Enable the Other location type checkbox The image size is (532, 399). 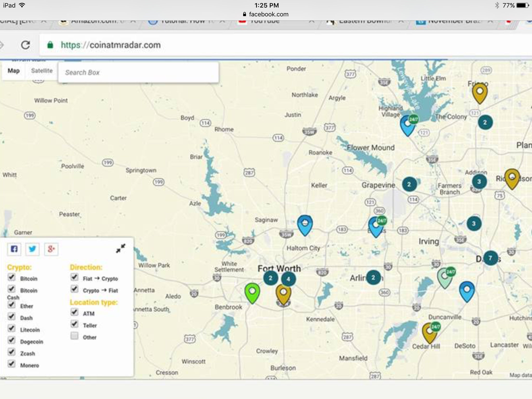pyautogui.click(x=75, y=336)
